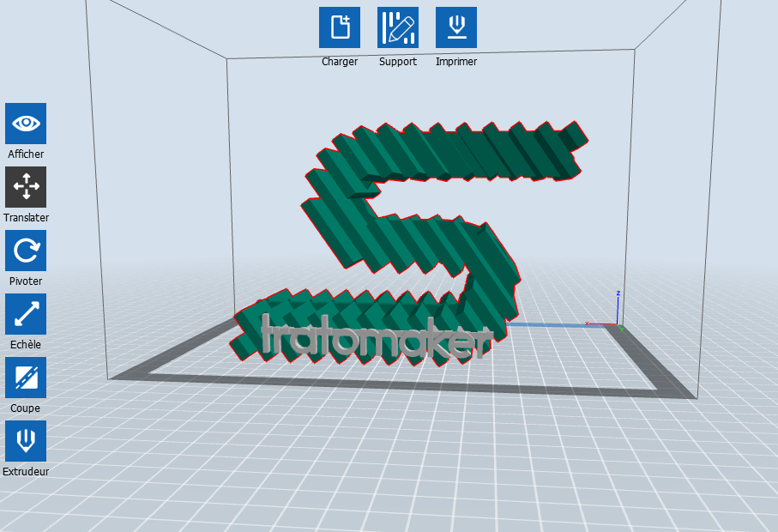Viewport: 778px width, 532px height.
Task: Select the Support generation tool
Action: point(397,27)
